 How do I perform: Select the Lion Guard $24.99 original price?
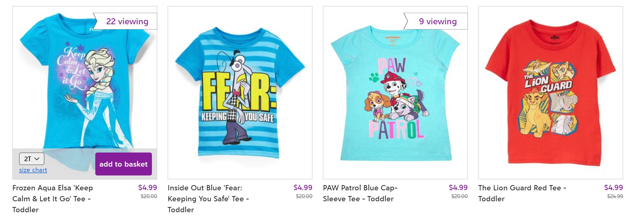[615, 196]
